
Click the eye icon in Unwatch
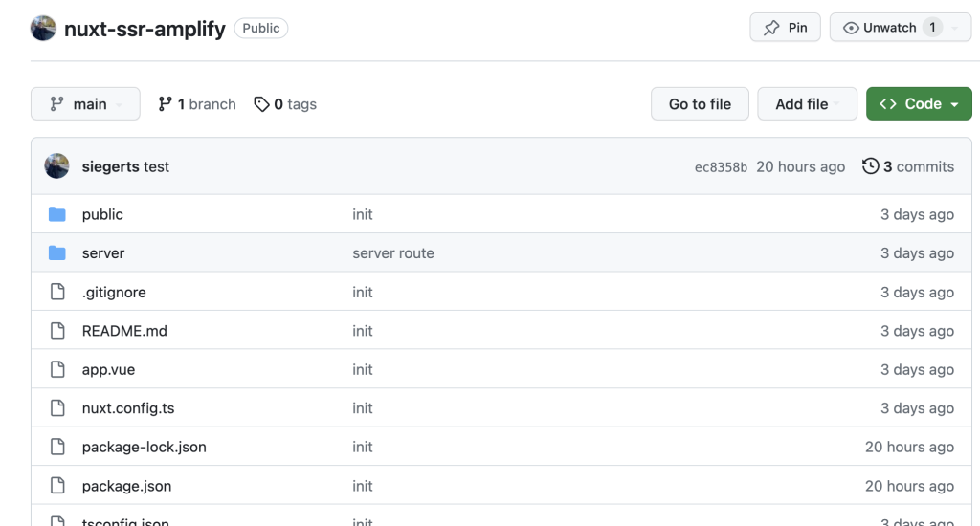coord(851,28)
